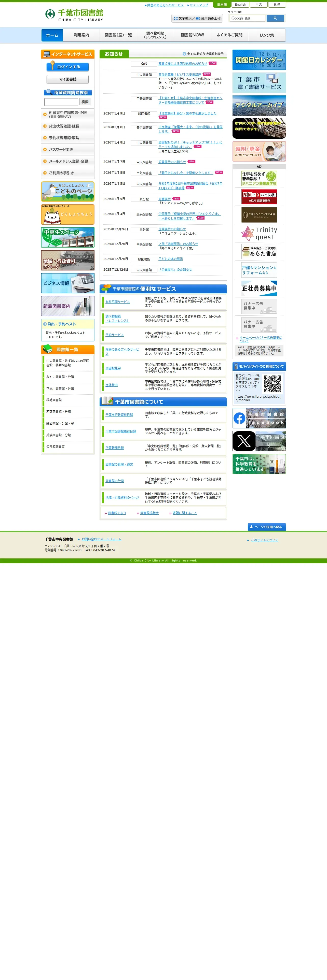
Task: Open the としょてちょう mascot banner
Action: (x=68, y=214)
